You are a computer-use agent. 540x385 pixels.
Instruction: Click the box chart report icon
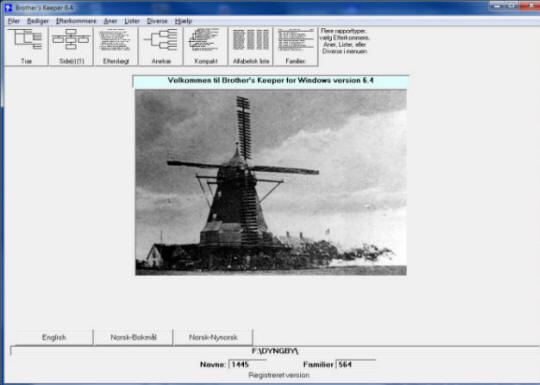click(x=71, y=46)
